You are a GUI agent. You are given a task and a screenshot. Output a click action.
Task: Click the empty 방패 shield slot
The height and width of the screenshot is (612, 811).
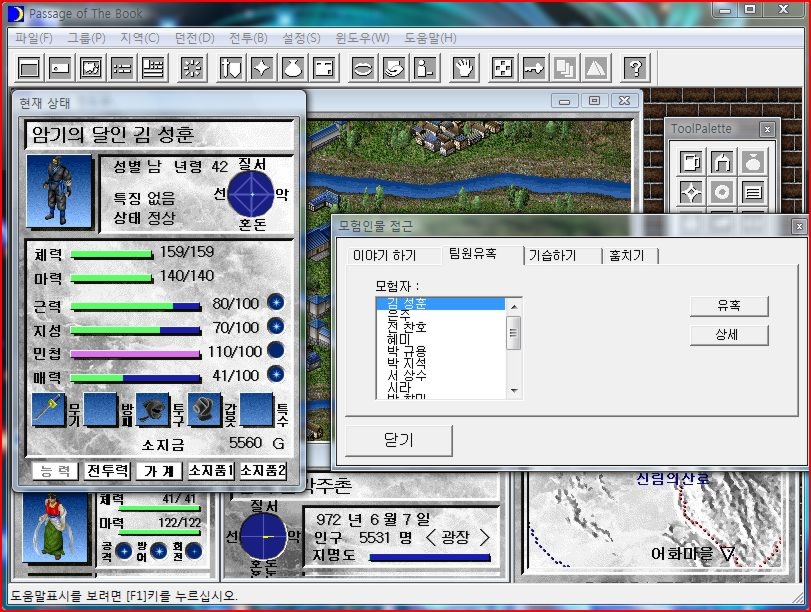pyautogui.click(x=100, y=410)
